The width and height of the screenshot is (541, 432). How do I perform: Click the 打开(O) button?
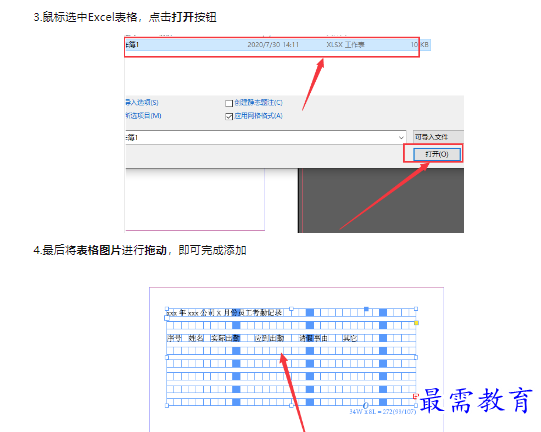point(437,154)
